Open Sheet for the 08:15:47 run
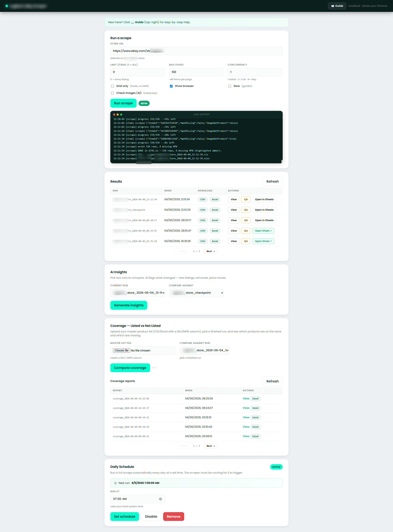The width and height of the screenshot is (393, 532). tap(263, 231)
